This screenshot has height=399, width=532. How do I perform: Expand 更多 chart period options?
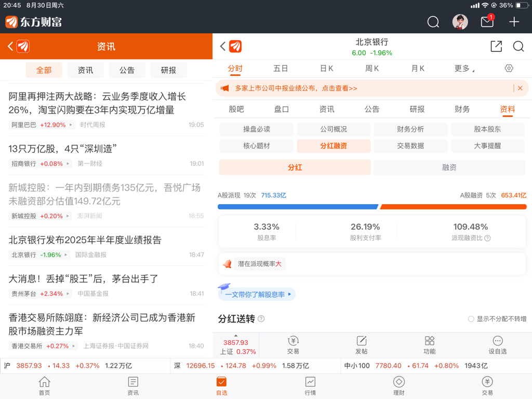[x=464, y=69]
